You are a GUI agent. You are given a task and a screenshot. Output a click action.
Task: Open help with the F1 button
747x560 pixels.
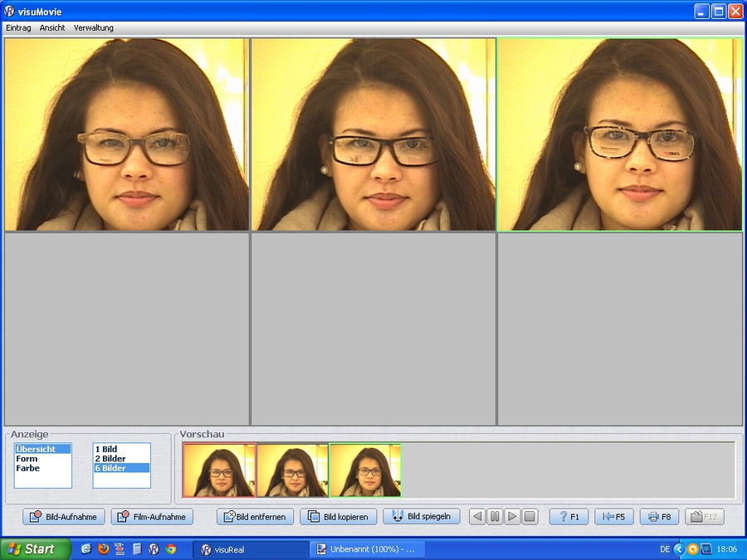tap(569, 517)
